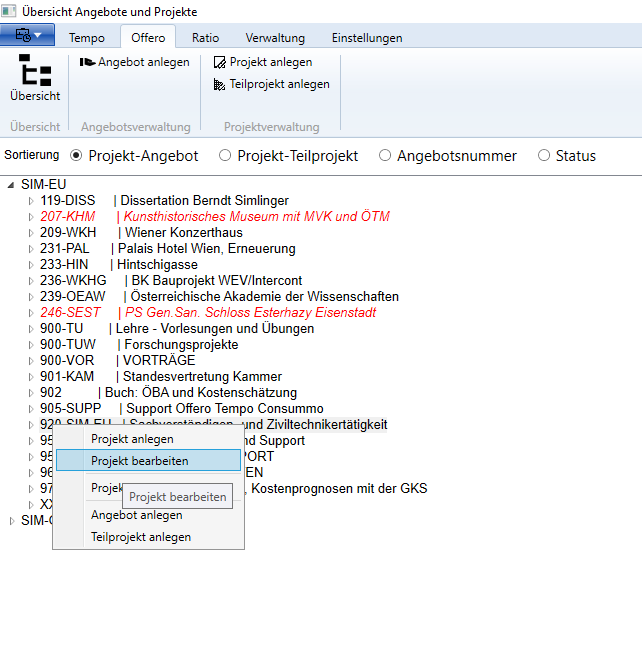
Task: Choose Projekt bearbeiten in context menu
Action: point(139,461)
